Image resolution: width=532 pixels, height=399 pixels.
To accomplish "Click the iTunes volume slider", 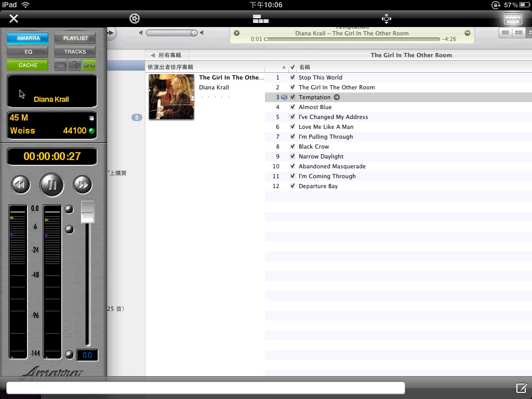I will (x=171, y=33).
